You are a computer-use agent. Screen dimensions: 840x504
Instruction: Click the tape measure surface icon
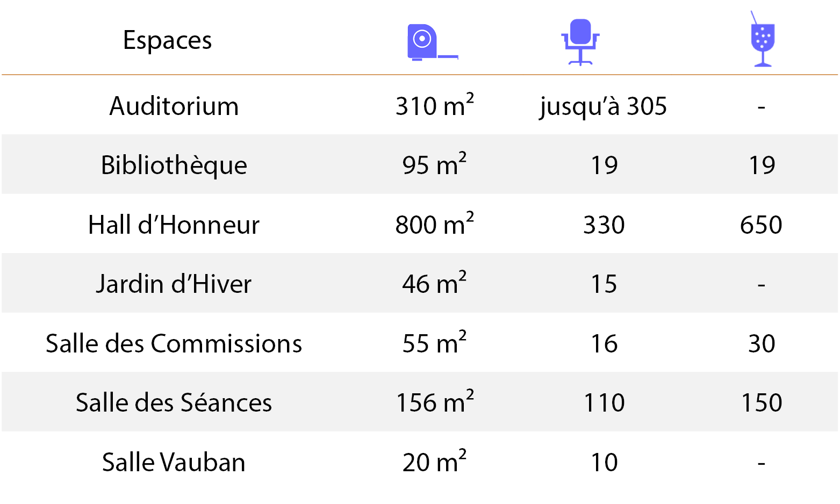tap(433, 42)
